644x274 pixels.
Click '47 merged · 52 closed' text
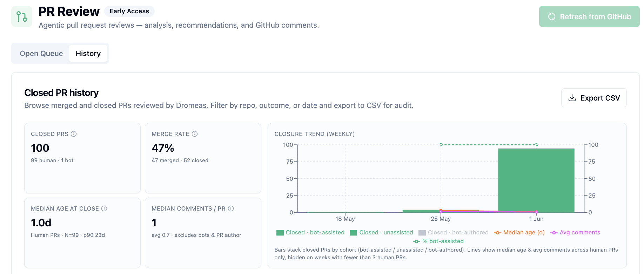click(180, 160)
